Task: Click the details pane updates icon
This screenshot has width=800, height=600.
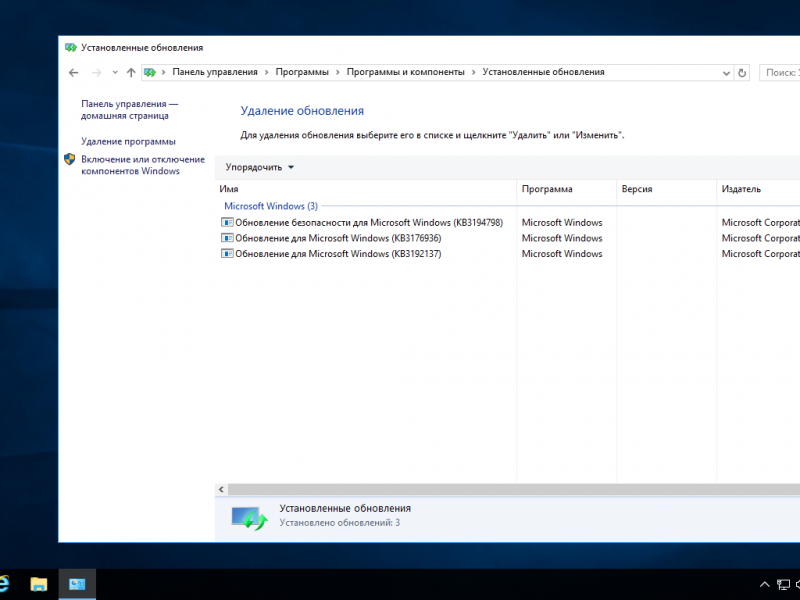Action: click(x=249, y=517)
